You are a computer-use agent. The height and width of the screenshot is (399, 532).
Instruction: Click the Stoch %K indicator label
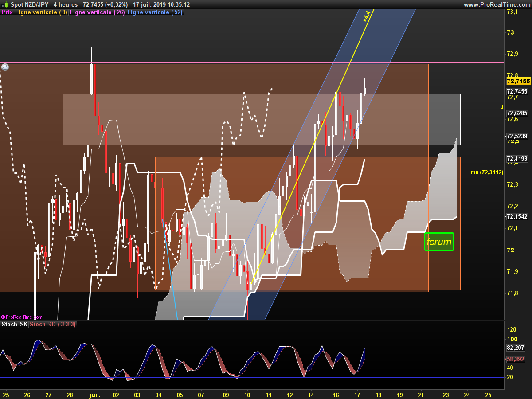tap(14, 325)
